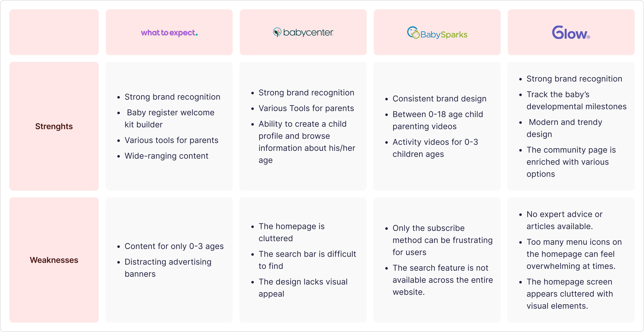The height and width of the screenshot is (332, 644).
Task: Select "Only the subscribe method" weakness bullet
Action: tap(442, 240)
